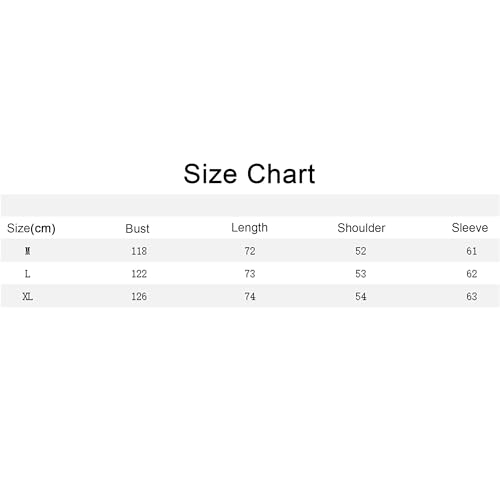Click the M size row label
500x500 pixels.
coord(28,251)
